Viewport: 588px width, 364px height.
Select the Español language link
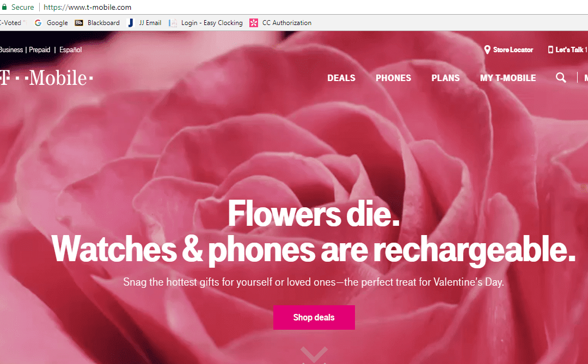click(70, 50)
